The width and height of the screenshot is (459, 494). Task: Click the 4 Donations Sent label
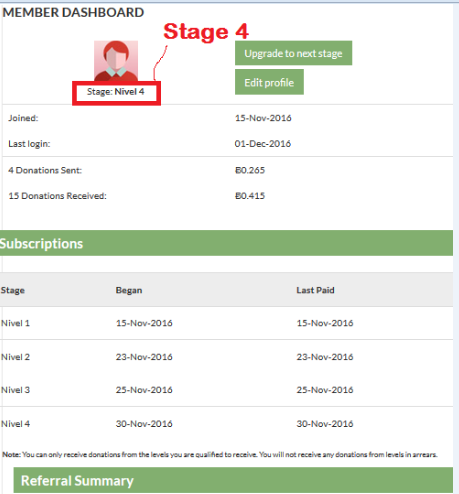point(45,170)
